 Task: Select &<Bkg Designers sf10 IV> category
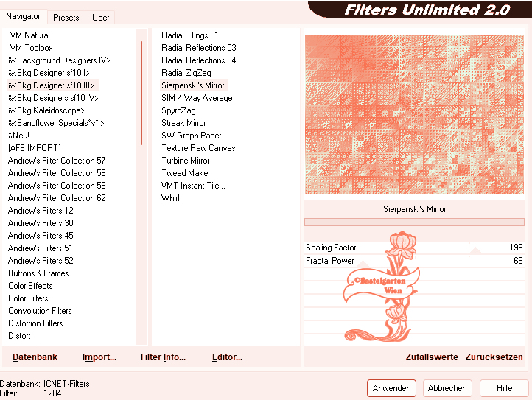[x=53, y=98]
